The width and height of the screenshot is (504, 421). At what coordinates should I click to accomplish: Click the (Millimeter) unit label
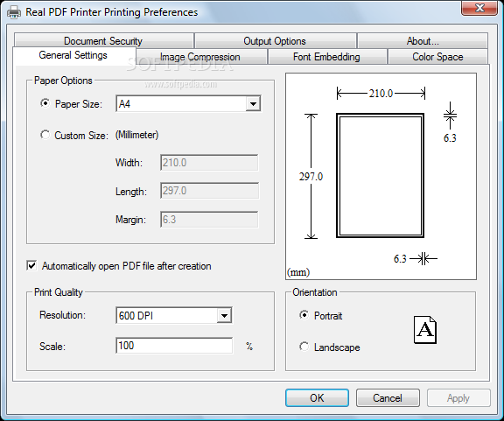point(136,135)
